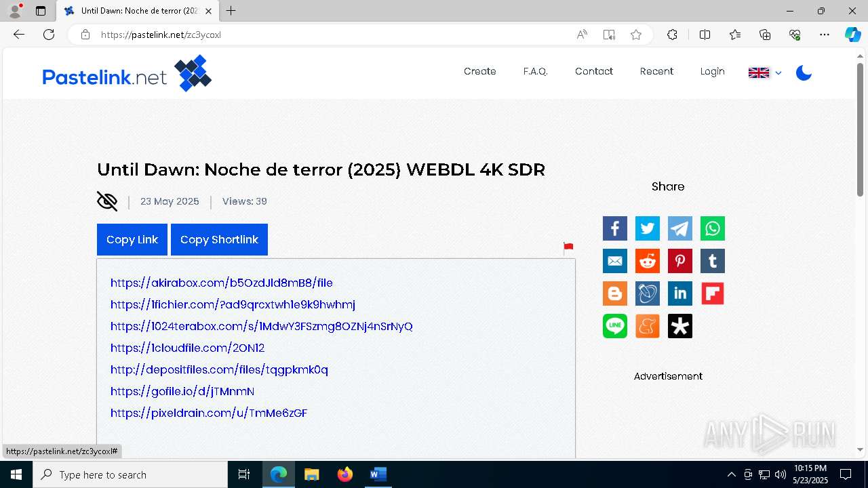Screen dimensions: 868x488
Task: Share paste on Pinterest
Action: pos(680,261)
